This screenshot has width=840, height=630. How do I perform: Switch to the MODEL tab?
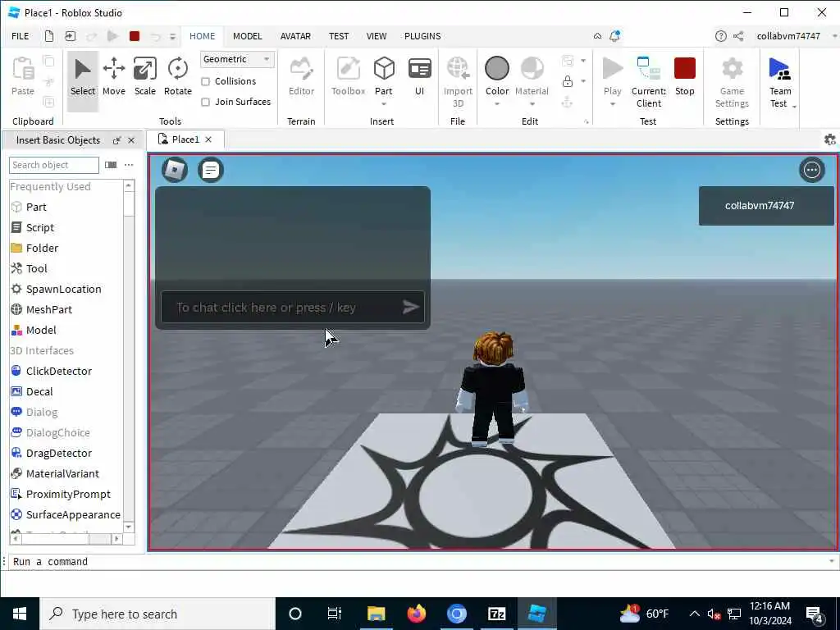pyautogui.click(x=248, y=36)
